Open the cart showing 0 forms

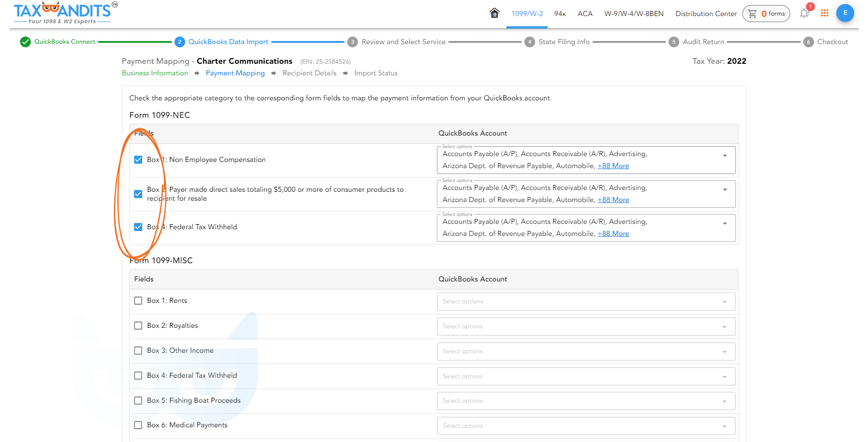(766, 13)
